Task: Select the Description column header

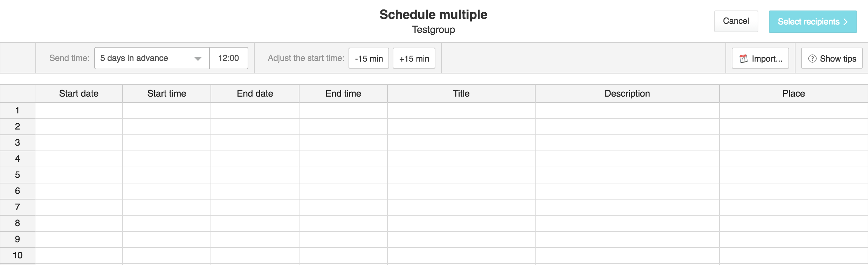Action: tap(627, 93)
